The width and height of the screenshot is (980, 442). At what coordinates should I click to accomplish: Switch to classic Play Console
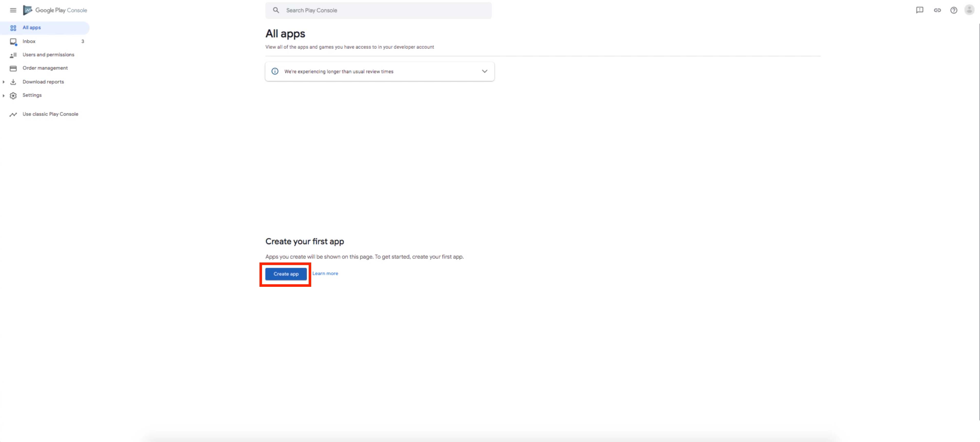click(50, 114)
